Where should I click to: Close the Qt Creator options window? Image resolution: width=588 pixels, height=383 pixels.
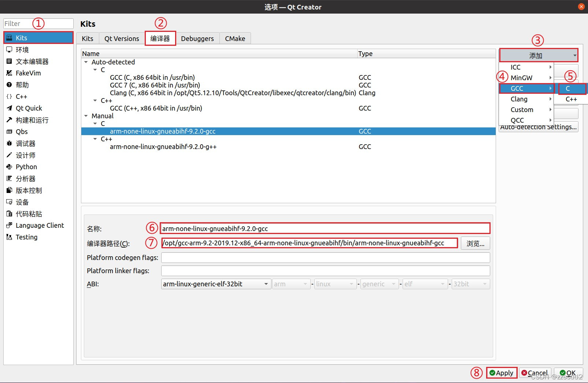point(581,7)
